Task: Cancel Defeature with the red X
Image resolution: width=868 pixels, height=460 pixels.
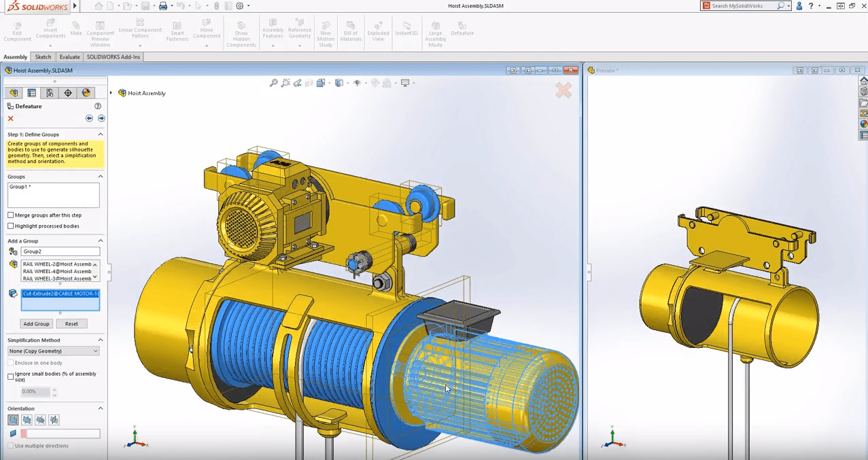Action: pos(10,118)
